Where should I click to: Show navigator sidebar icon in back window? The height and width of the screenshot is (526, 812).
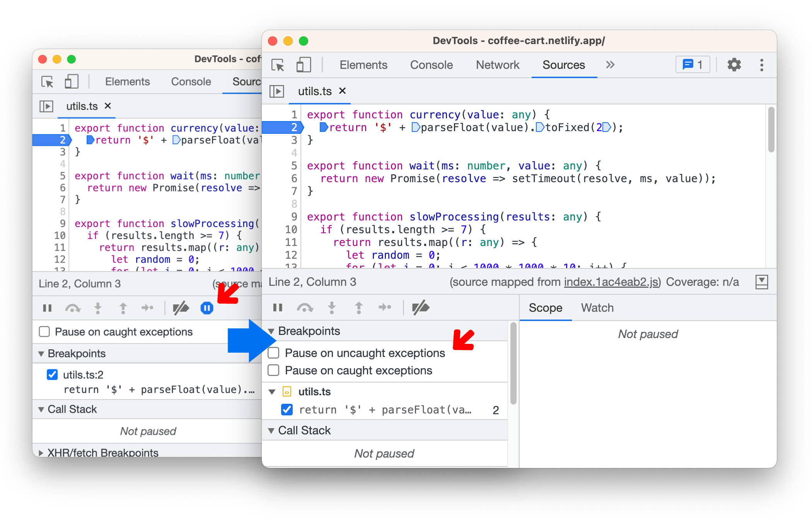click(x=46, y=106)
